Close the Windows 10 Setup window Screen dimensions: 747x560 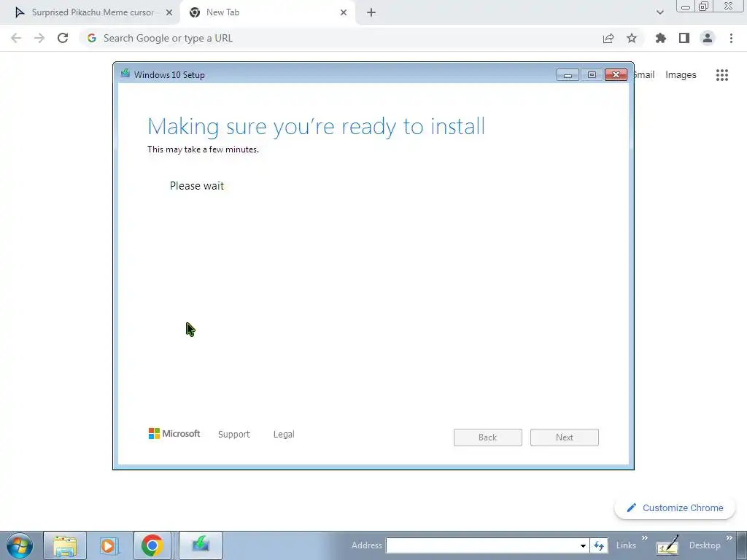point(616,75)
